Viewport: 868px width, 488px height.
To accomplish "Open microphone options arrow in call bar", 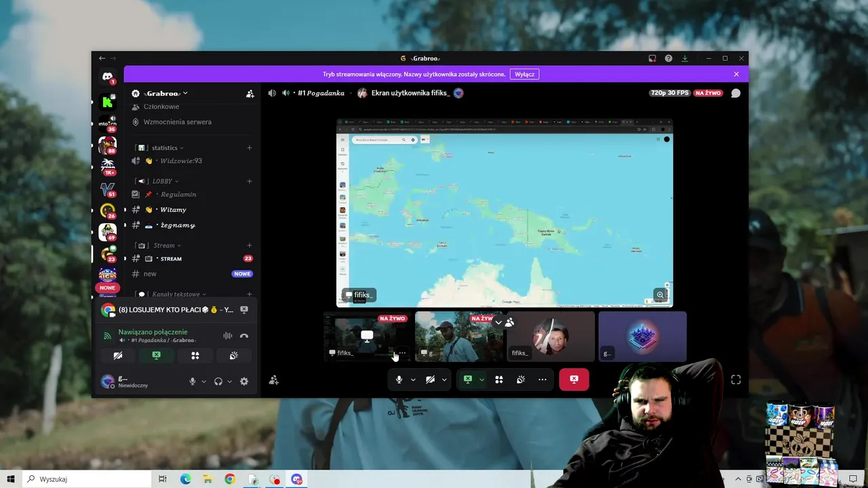I will pyautogui.click(x=413, y=380).
